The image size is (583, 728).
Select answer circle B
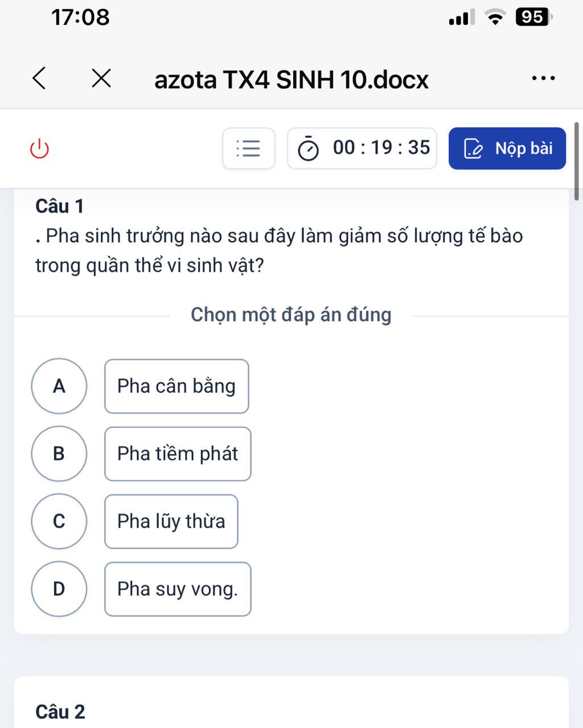coord(59,453)
